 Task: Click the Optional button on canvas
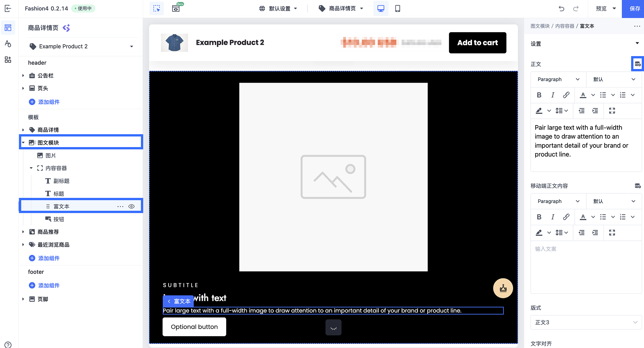[x=194, y=327]
